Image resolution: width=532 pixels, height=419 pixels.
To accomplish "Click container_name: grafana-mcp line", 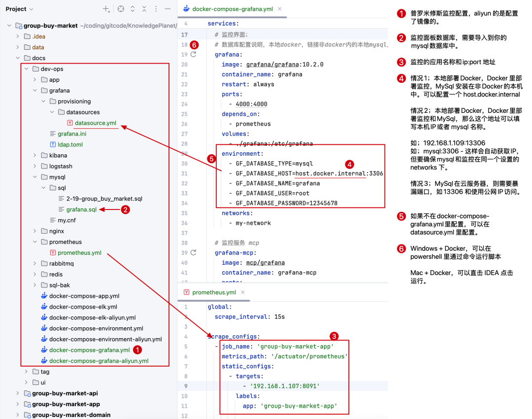I will pyautogui.click(x=269, y=273).
